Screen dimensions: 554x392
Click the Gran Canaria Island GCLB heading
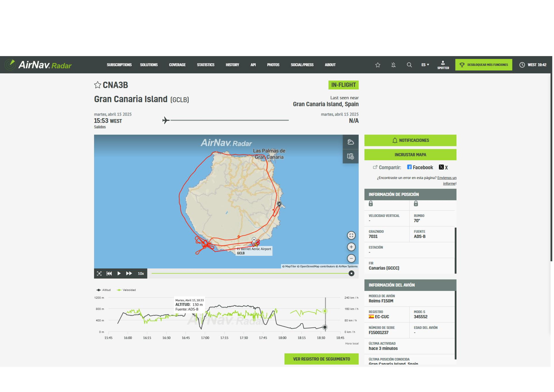tap(142, 99)
